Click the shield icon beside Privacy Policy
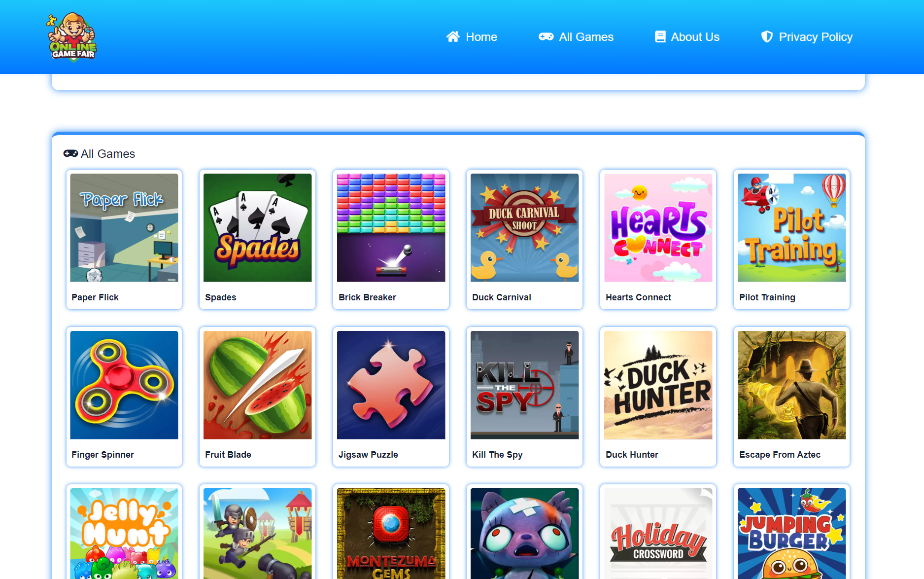This screenshot has width=924, height=579. pyautogui.click(x=767, y=37)
